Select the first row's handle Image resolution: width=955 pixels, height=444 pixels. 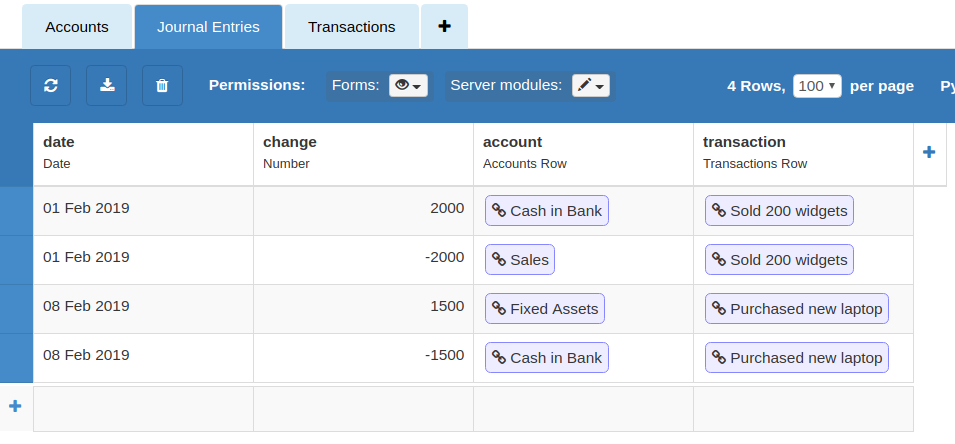pos(16,211)
